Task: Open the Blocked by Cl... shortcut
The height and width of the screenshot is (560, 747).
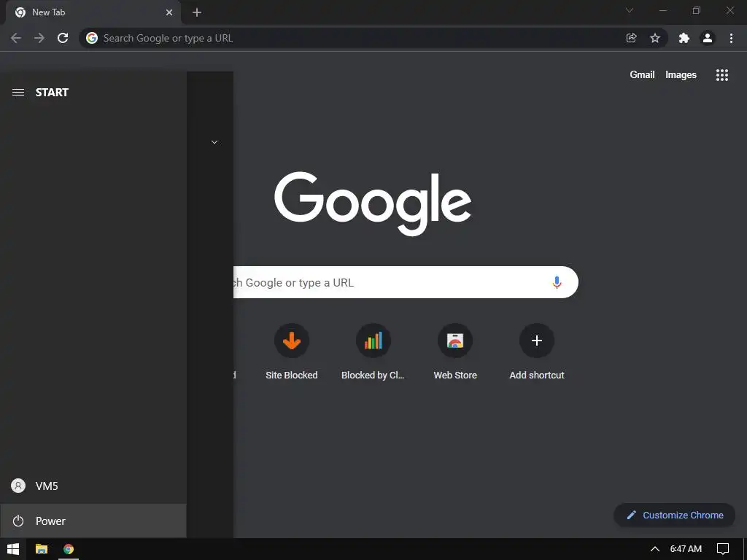Action: tap(373, 352)
